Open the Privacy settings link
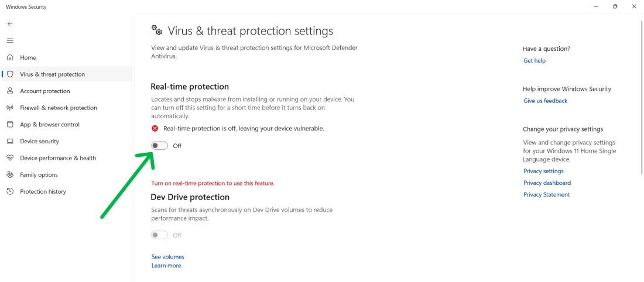This screenshot has width=644, height=282. (543, 171)
